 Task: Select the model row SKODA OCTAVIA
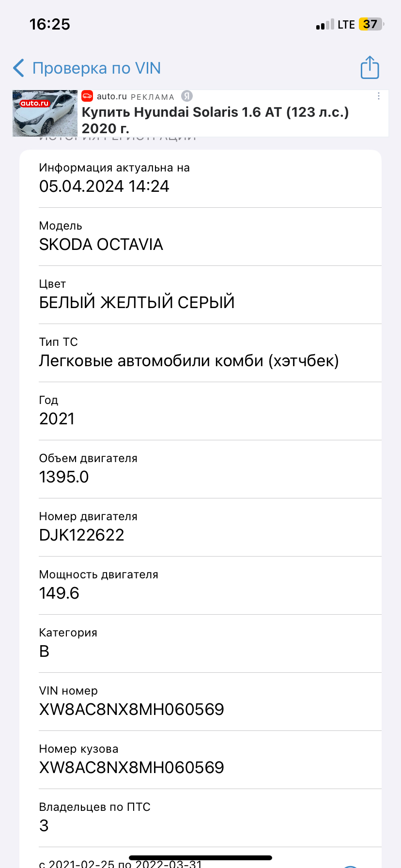pyautogui.click(x=101, y=244)
